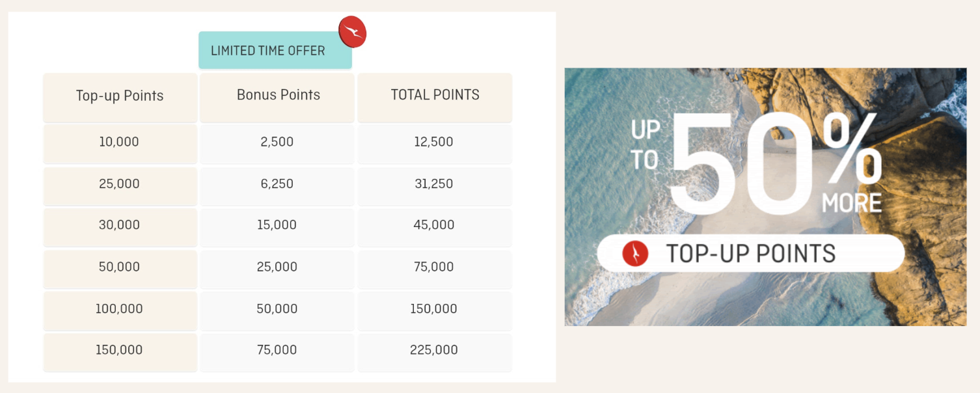Choose the 10,000 top-up points cell

click(x=120, y=142)
